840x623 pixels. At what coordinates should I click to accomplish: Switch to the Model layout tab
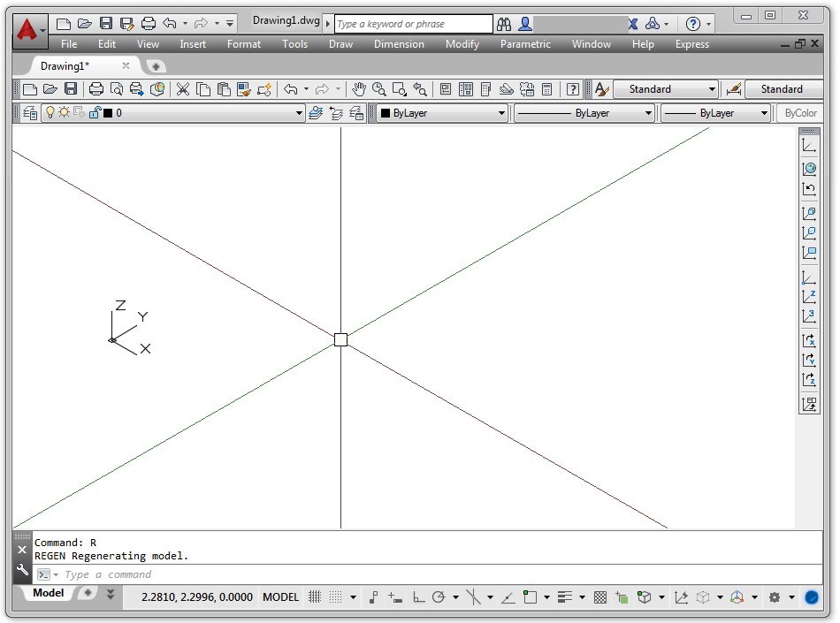point(49,592)
